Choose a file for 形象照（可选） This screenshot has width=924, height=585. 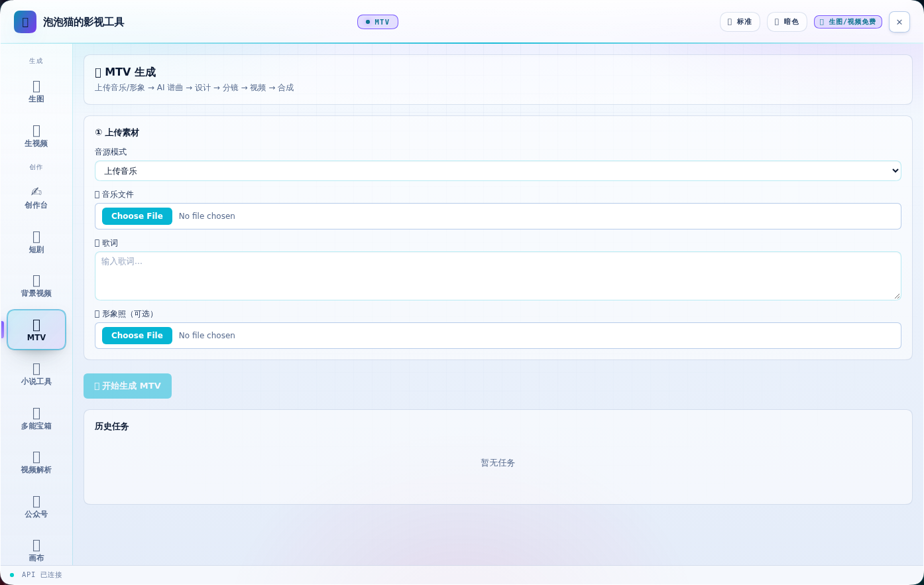[137, 336]
